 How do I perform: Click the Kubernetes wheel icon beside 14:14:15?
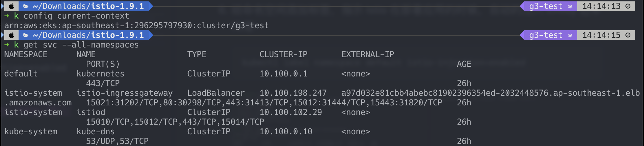pos(570,35)
